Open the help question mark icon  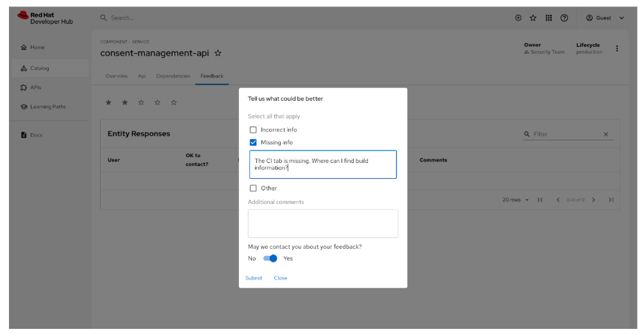pos(565,18)
